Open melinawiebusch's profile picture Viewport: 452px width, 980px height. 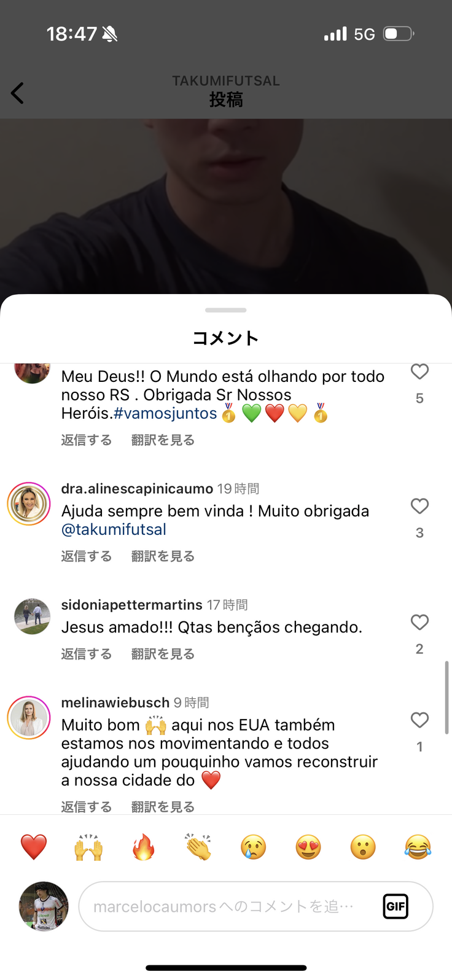[x=29, y=717]
